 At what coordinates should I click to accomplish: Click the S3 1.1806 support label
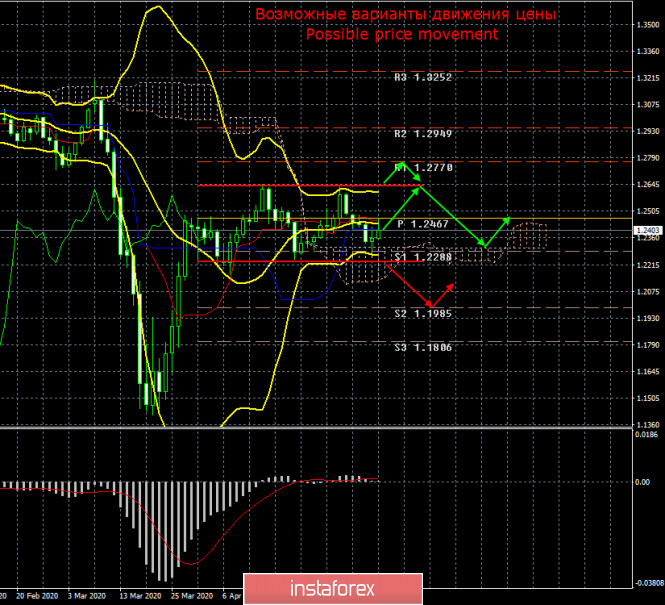[423, 348]
